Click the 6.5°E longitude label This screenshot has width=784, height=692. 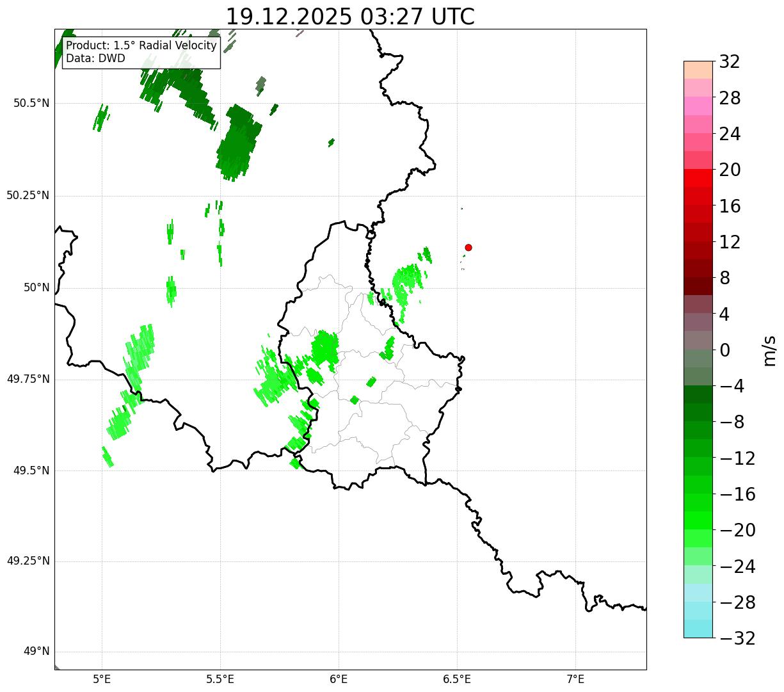(457, 679)
